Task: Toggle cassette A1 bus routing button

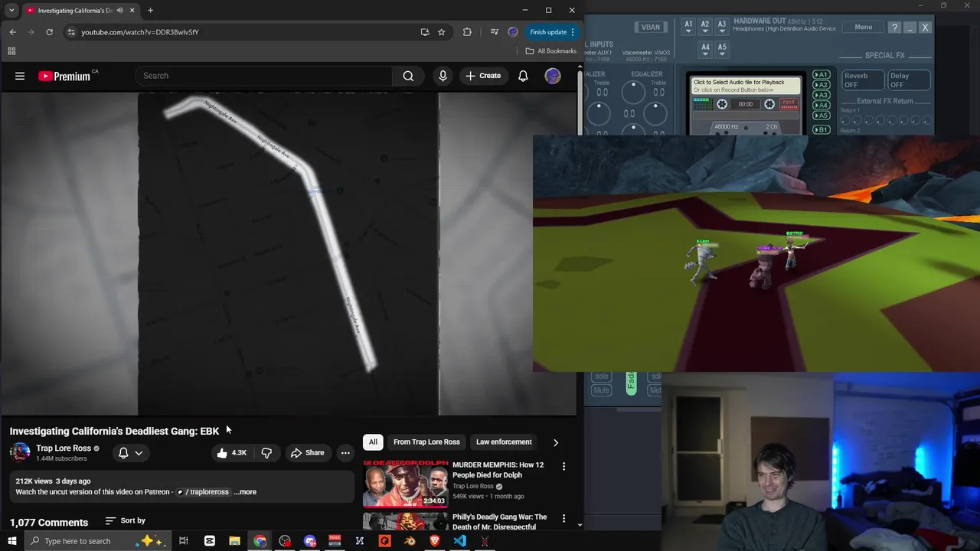Action: click(x=821, y=75)
